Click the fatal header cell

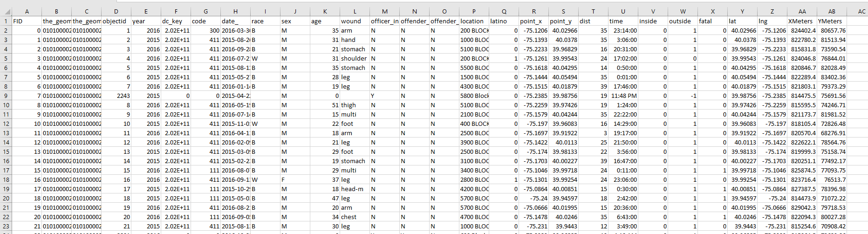click(x=712, y=21)
